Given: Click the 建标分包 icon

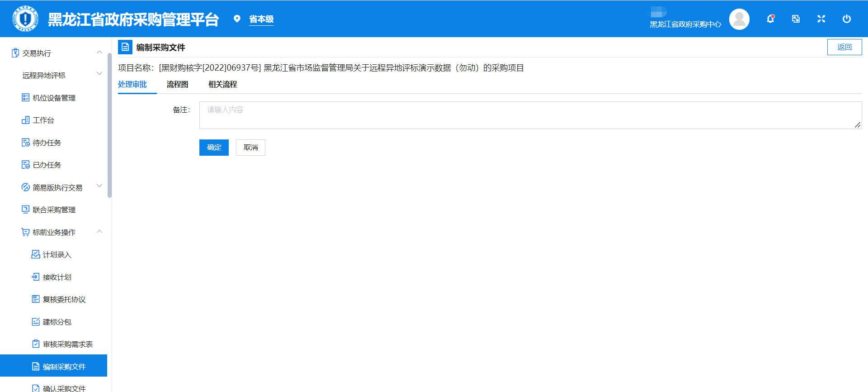Looking at the screenshot, I should pyautogui.click(x=36, y=321).
